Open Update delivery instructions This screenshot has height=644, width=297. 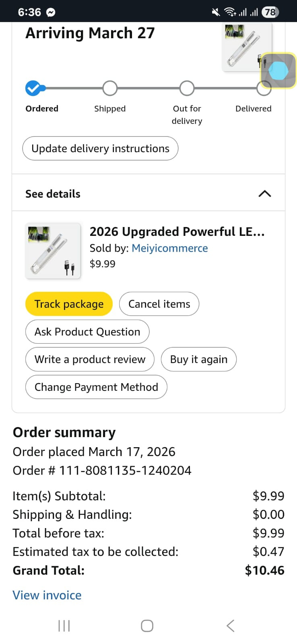click(x=100, y=149)
